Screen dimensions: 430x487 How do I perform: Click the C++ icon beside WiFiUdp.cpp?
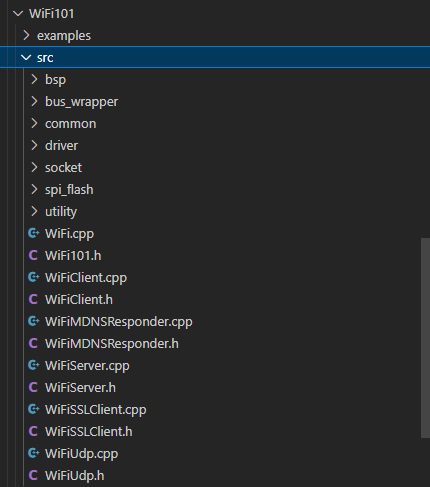pyautogui.click(x=33, y=453)
